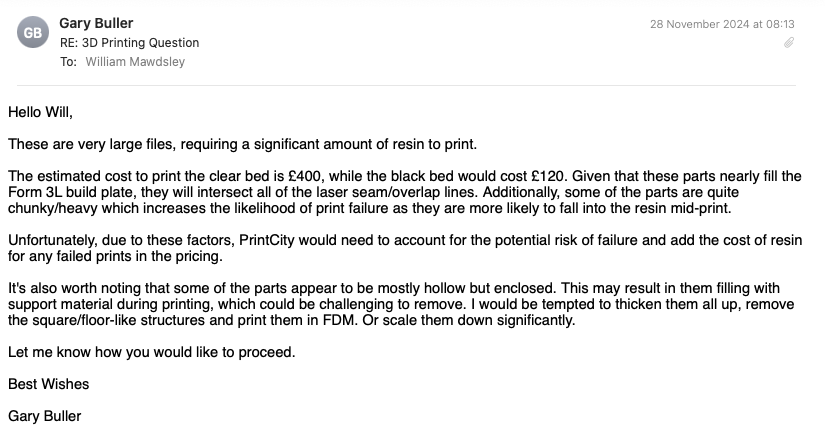Image resolution: width=825 pixels, height=429 pixels.
Task: Click the line Let me know how you would like to proceed
Action: tap(152, 352)
